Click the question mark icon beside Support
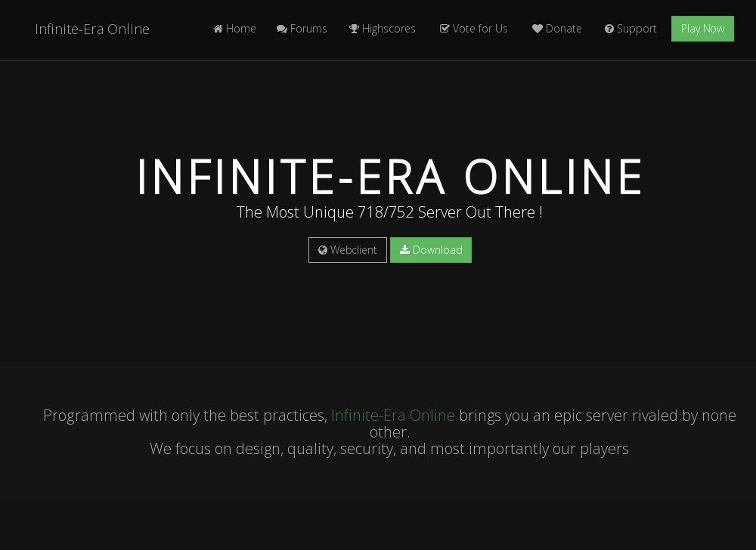This screenshot has width=756, height=550. [609, 29]
